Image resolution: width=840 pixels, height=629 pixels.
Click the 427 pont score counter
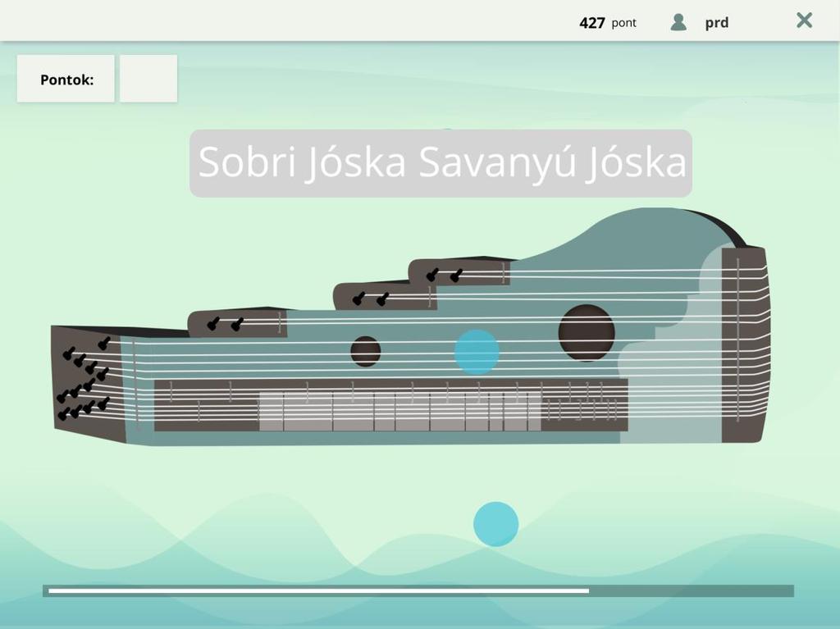point(608,22)
